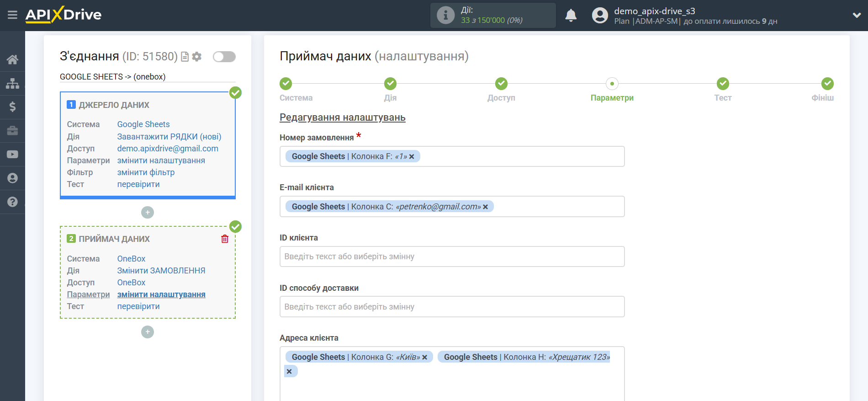This screenshot has width=868, height=401.
Task: Open Змінити ЗАМОВЛЕННЯ action link
Action: pyautogui.click(x=161, y=271)
